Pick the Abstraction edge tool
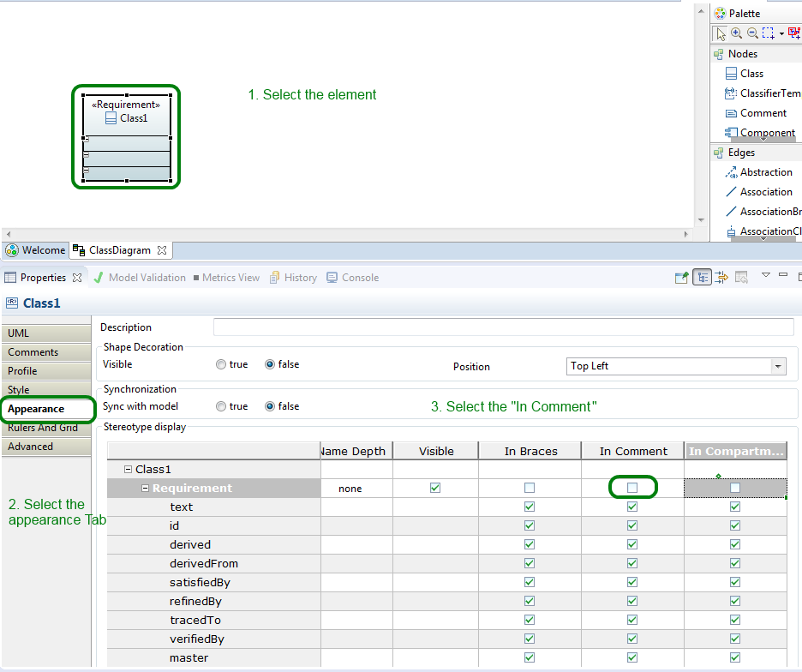Image resolution: width=802 pixels, height=672 pixels. [759, 172]
